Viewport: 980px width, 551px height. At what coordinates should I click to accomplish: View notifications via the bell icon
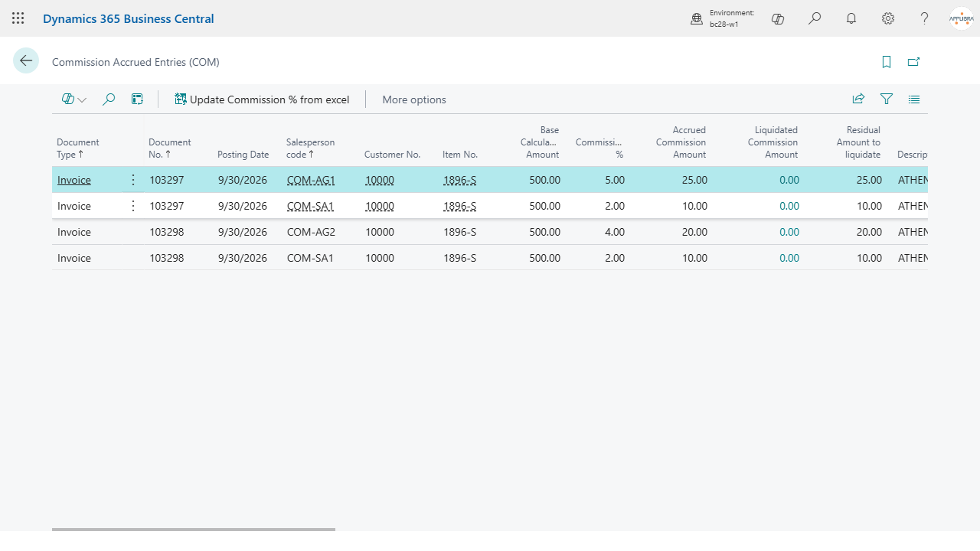click(851, 18)
